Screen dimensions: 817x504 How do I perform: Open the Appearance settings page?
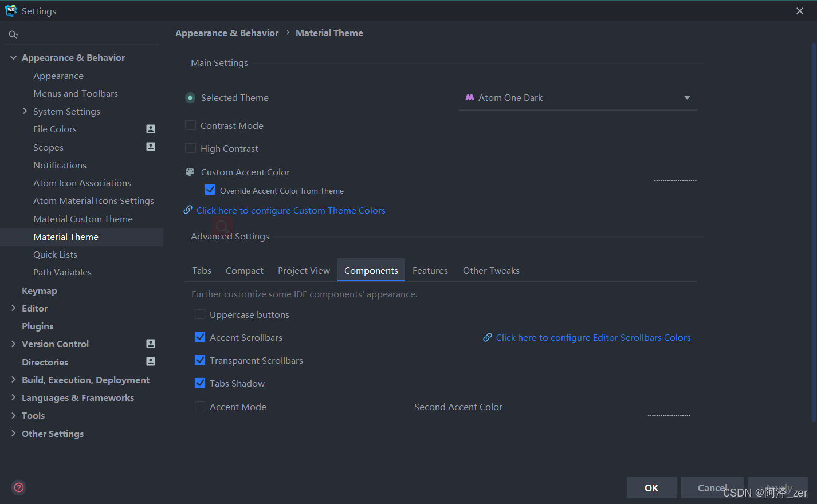click(x=58, y=76)
